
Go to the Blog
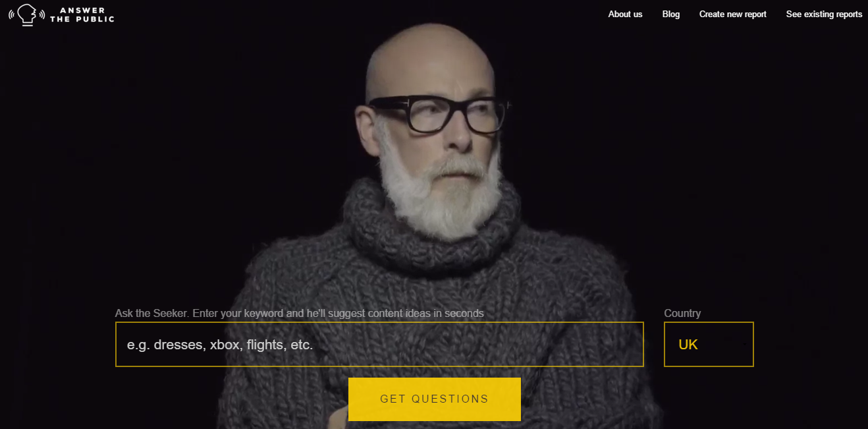coord(671,14)
